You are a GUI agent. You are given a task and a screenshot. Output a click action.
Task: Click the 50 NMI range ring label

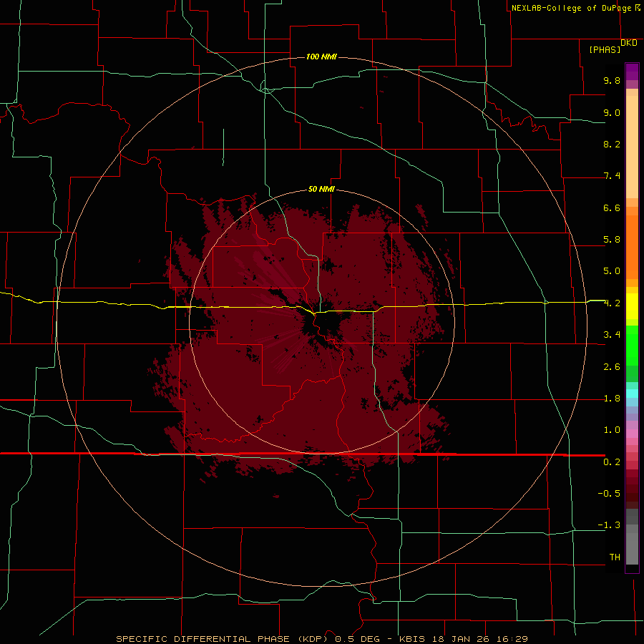coord(321,189)
